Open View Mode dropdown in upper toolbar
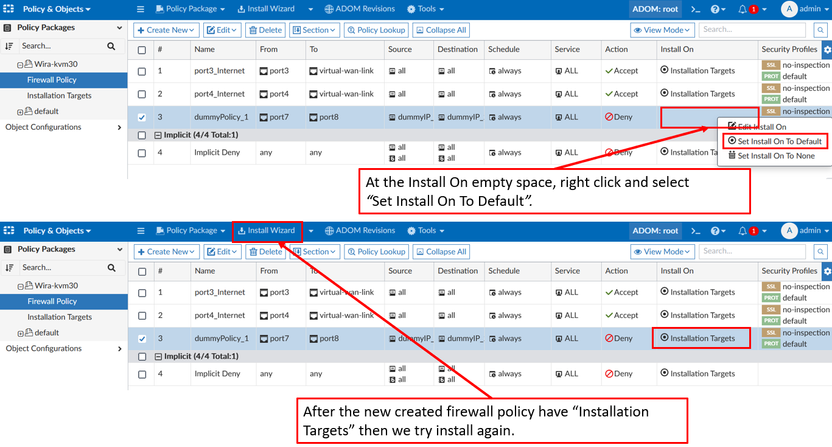The width and height of the screenshot is (832, 447). (x=662, y=30)
